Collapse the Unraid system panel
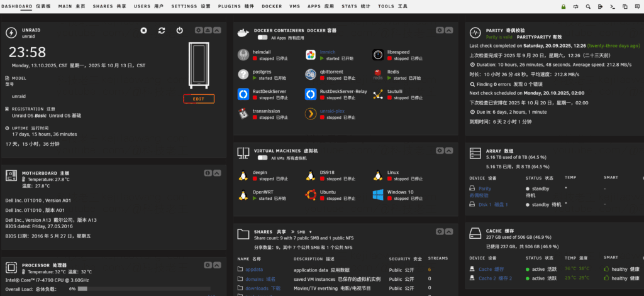This screenshot has height=296, width=644. (217, 30)
